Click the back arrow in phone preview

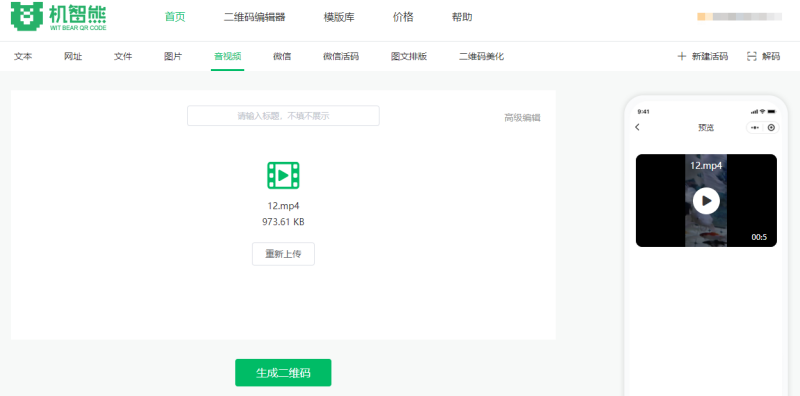(x=637, y=128)
